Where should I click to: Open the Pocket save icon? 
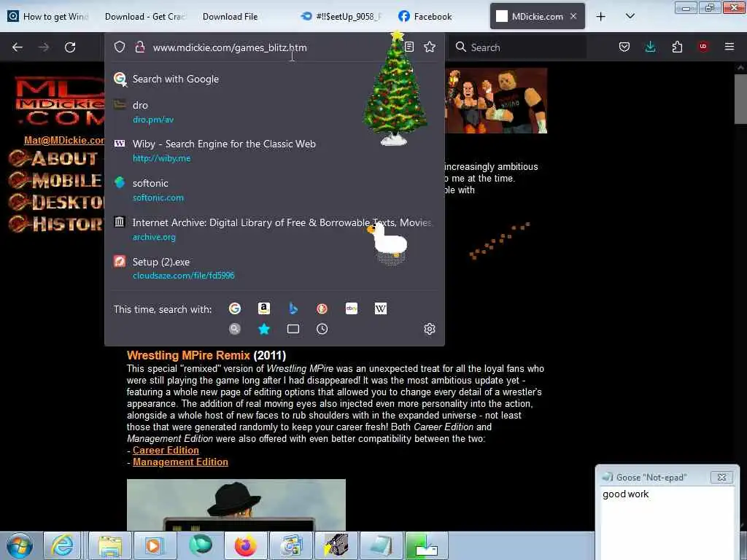624,47
